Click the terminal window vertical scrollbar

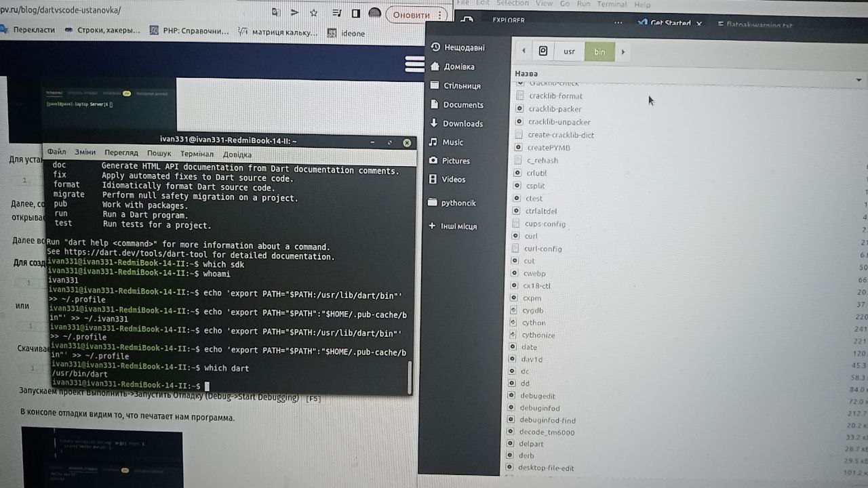pyautogui.click(x=410, y=377)
